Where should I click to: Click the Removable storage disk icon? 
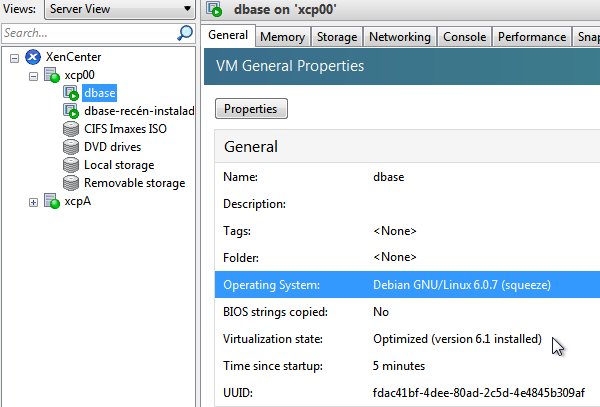(71, 183)
